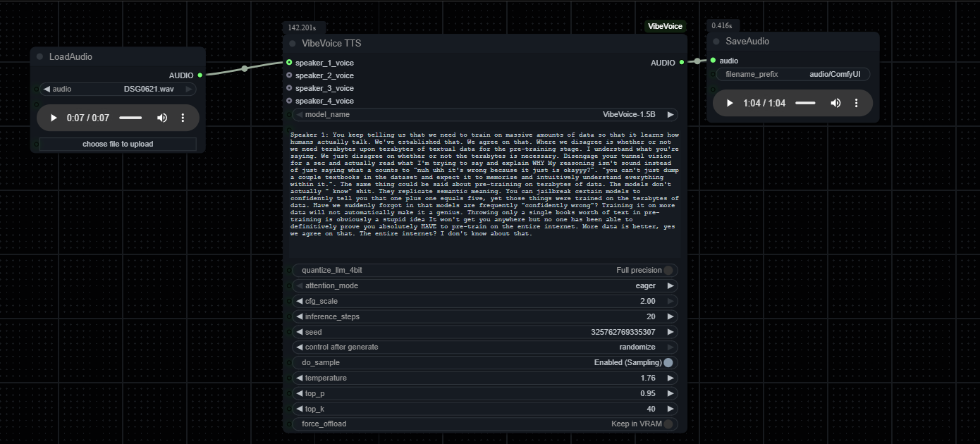980x444 pixels.
Task: Open the audio file DSG0621.wav dropdown
Action: [x=118, y=89]
